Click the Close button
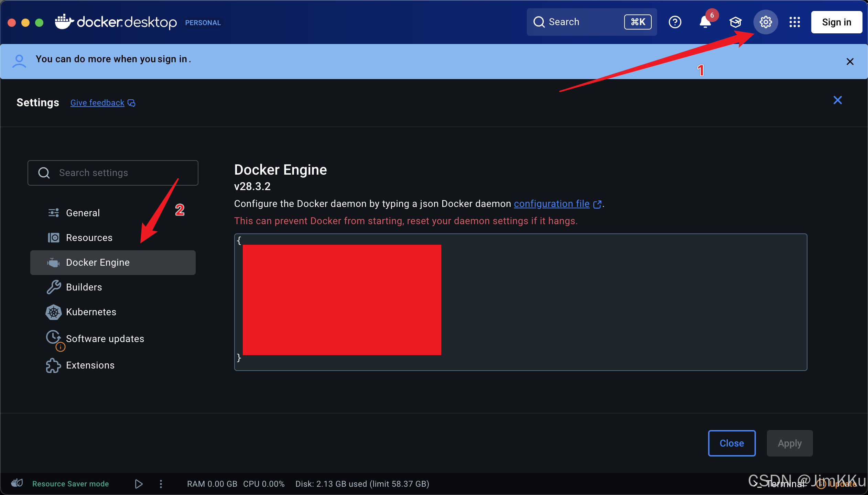 pyautogui.click(x=732, y=443)
